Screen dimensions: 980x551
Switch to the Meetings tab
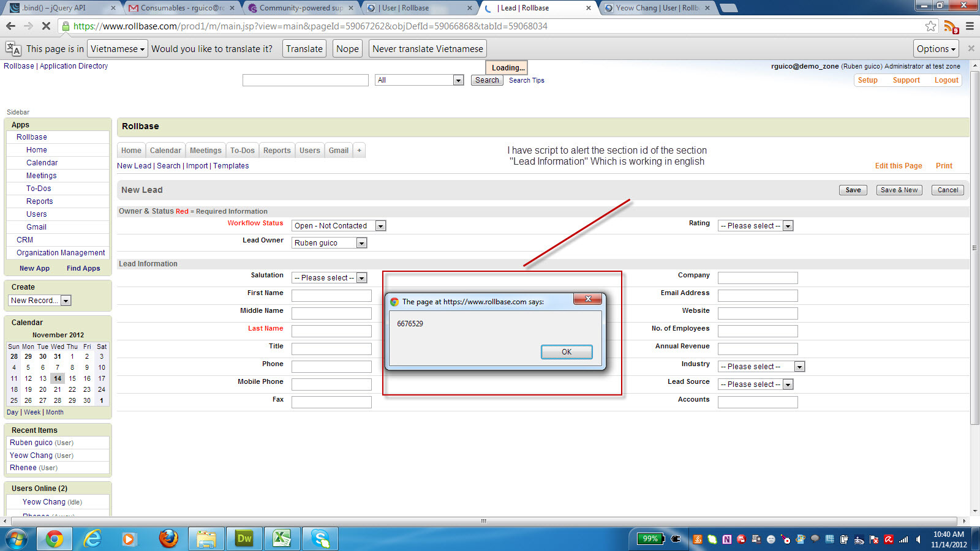(205, 151)
